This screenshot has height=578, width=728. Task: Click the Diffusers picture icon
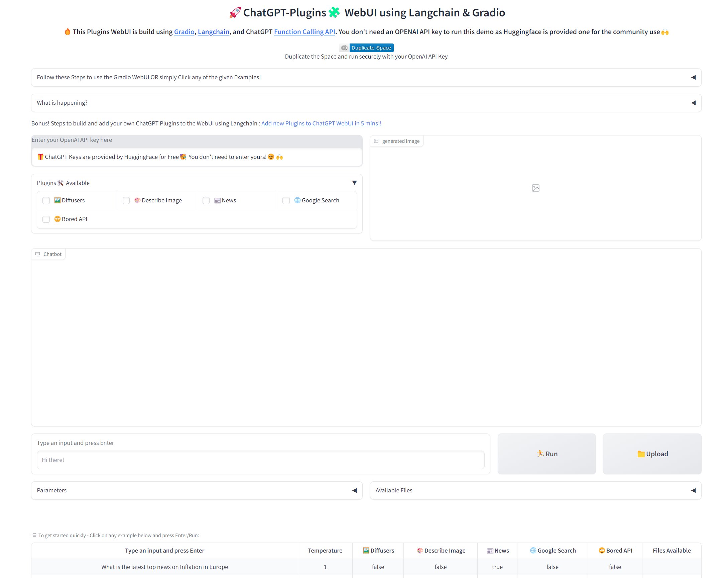(x=57, y=200)
